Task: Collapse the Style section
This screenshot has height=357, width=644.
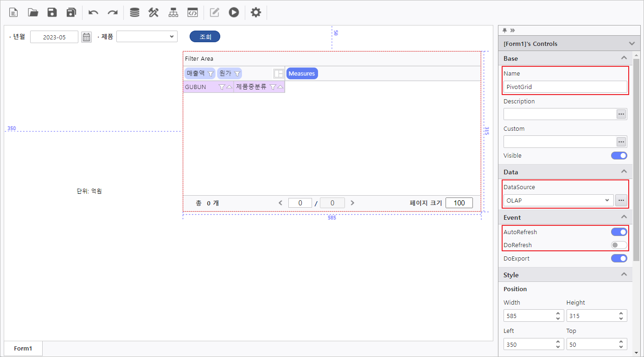Action: coord(624,274)
